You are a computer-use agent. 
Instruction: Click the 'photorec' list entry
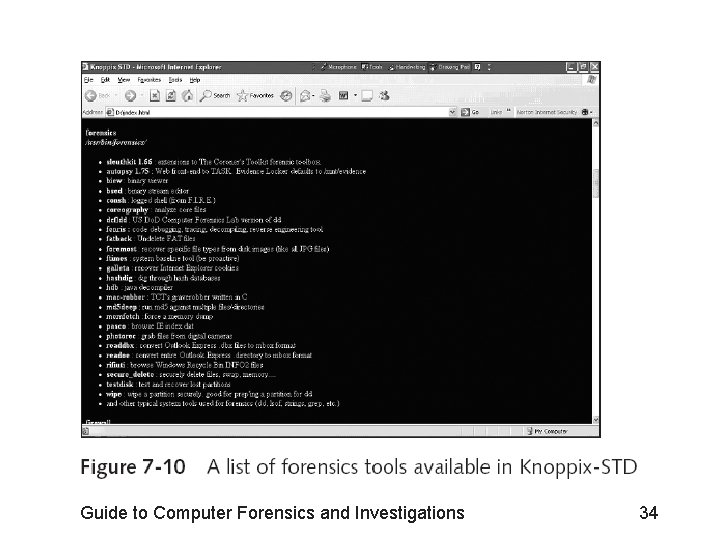tap(169, 336)
